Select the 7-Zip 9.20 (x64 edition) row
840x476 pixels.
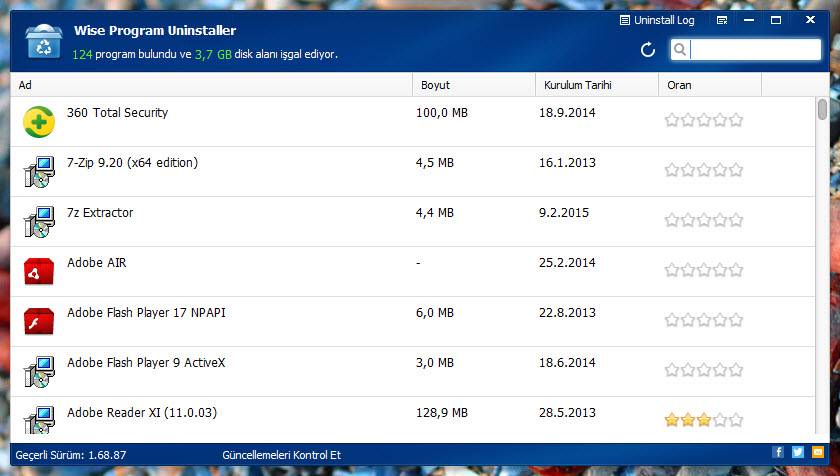point(240,171)
